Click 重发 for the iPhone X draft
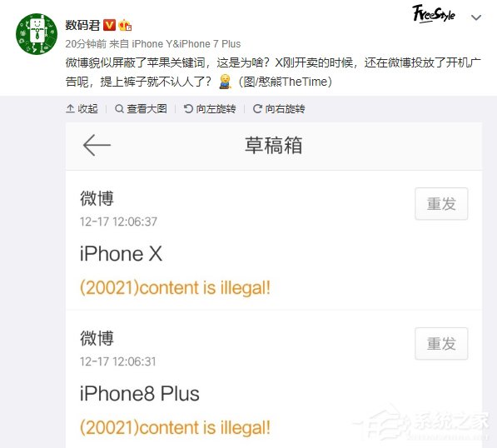This screenshot has width=497, height=448. 441,203
